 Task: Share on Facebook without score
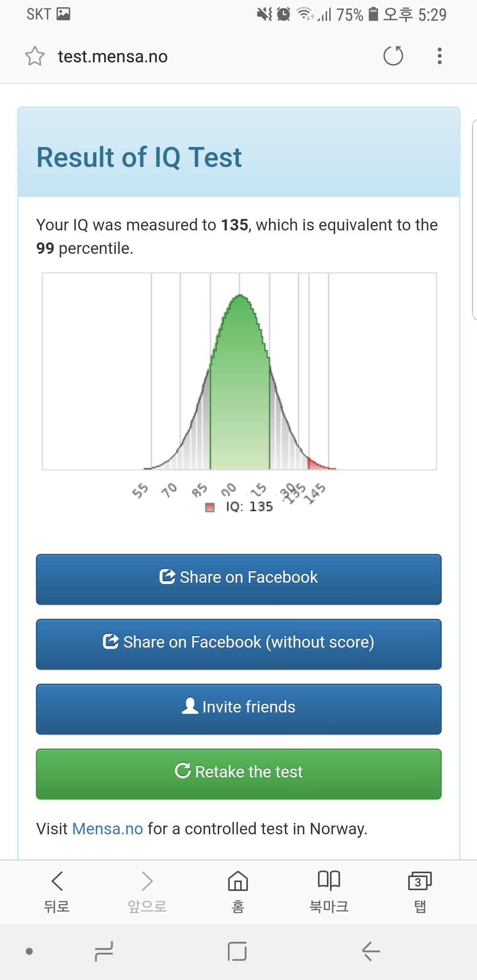[238, 644]
